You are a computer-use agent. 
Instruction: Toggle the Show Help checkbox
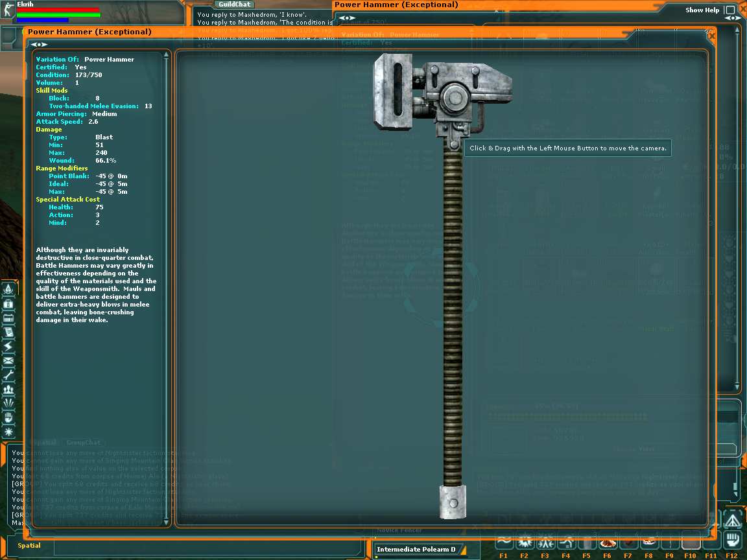point(730,10)
